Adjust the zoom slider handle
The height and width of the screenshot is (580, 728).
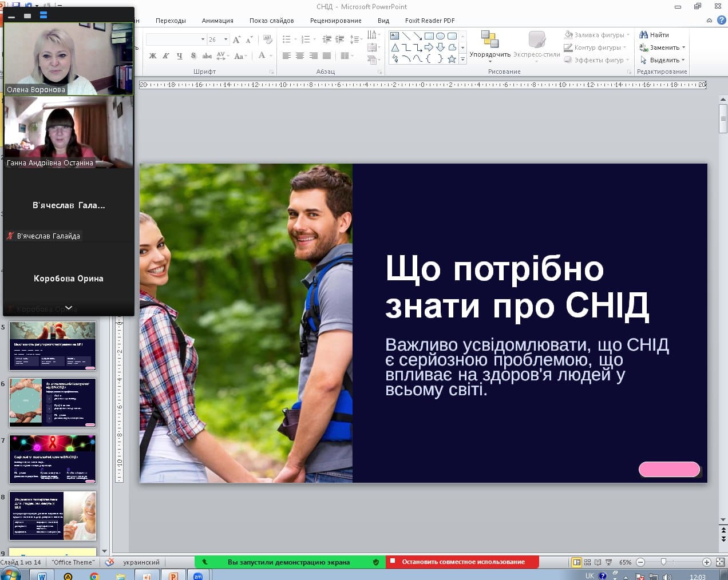[663, 562]
